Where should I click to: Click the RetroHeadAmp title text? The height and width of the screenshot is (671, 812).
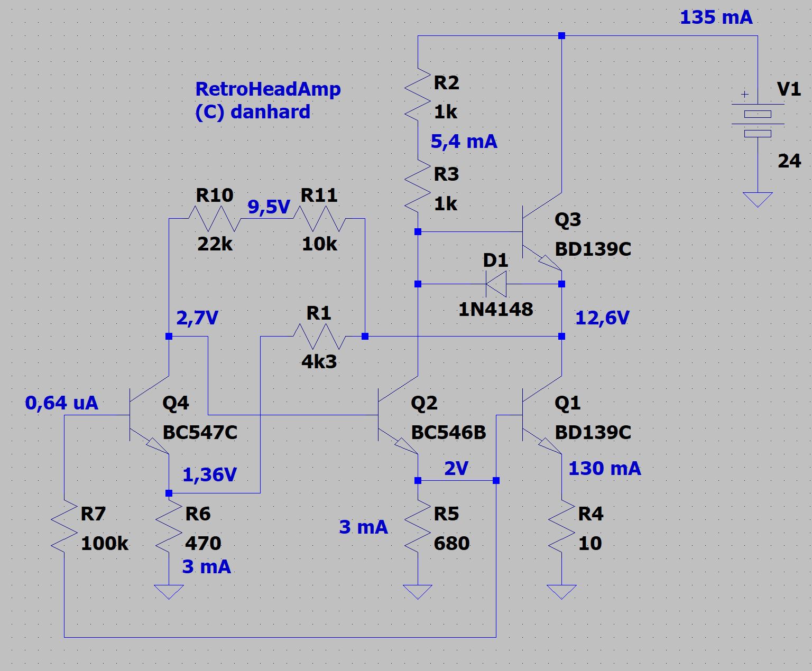tap(267, 89)
